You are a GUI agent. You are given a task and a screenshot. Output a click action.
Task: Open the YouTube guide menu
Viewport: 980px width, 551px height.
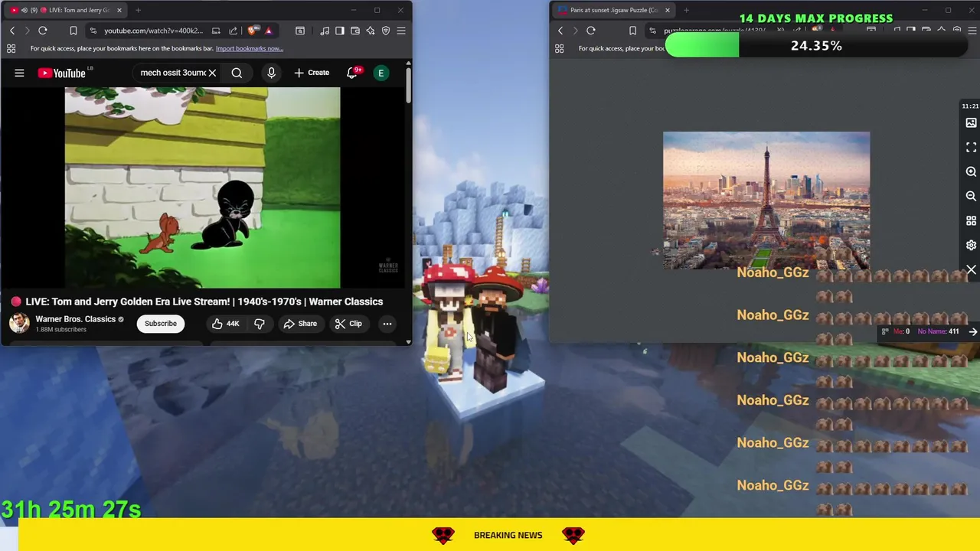19,73
